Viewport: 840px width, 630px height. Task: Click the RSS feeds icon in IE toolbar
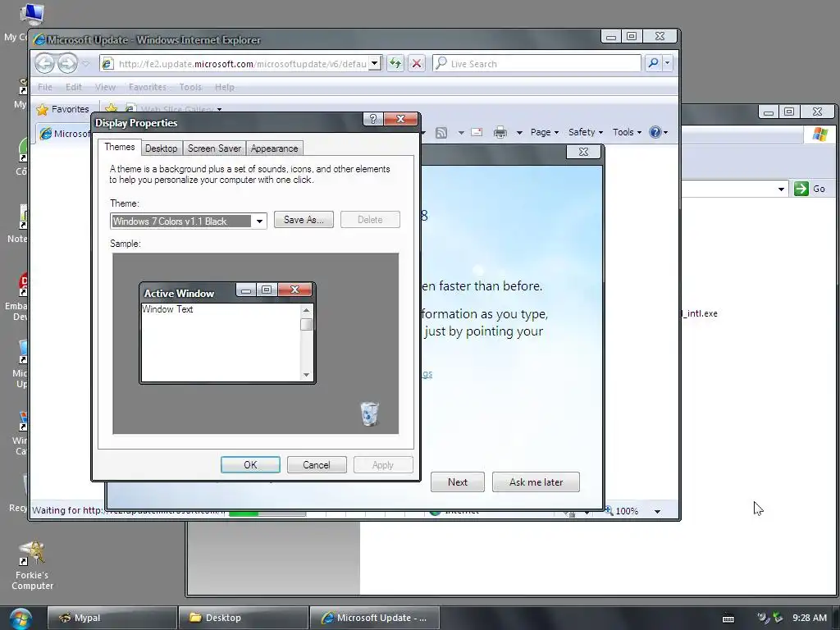pyautogui.click(x=441, y=132)
